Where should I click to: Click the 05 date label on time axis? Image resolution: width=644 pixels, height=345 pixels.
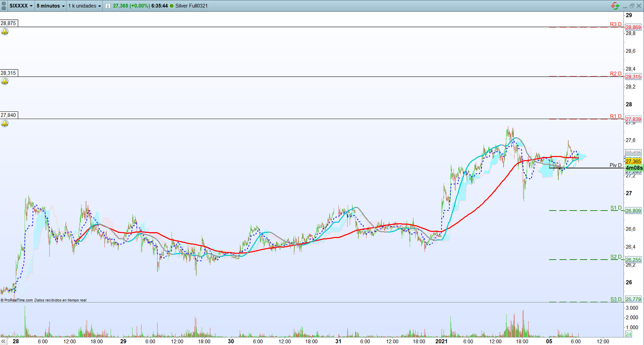click(549, 342)
